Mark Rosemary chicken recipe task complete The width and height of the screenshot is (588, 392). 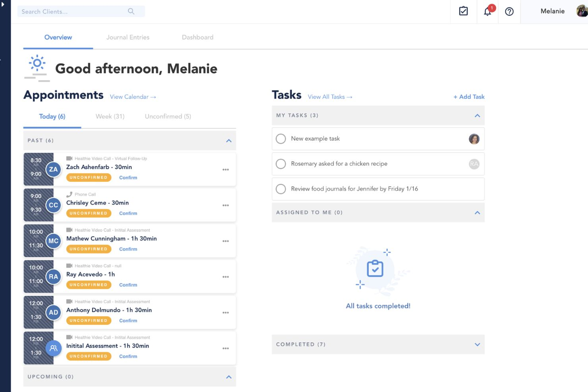281,164
